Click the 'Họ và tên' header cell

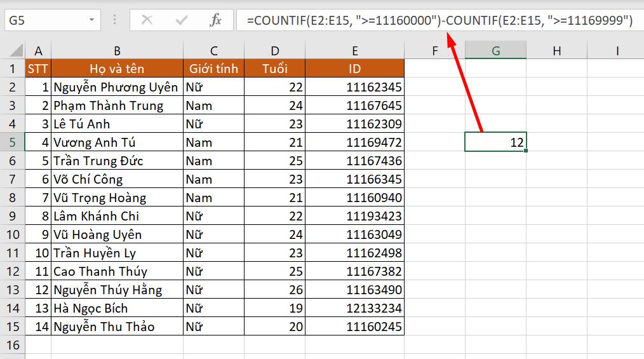117,68
